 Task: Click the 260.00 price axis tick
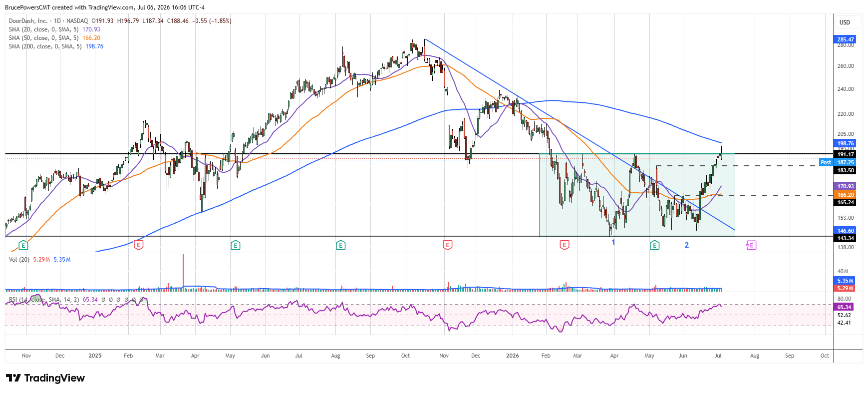click(x=846, y=66)
